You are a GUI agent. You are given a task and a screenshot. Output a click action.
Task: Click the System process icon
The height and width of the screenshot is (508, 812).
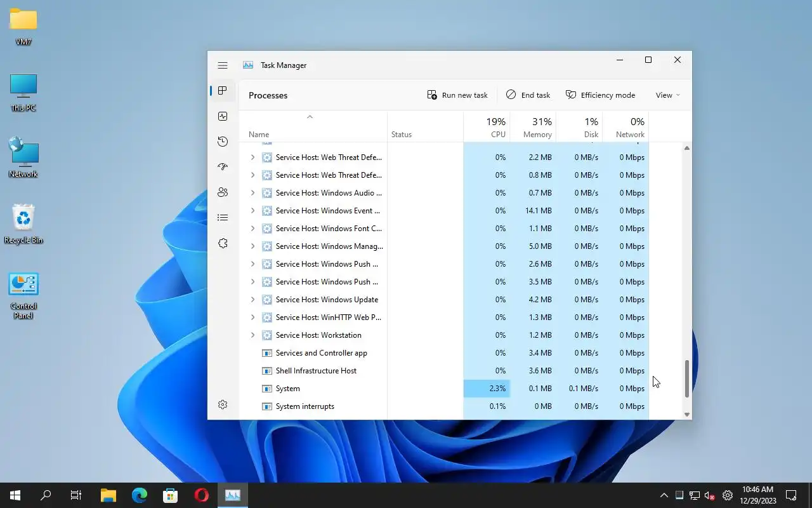[x=267, y=389]
